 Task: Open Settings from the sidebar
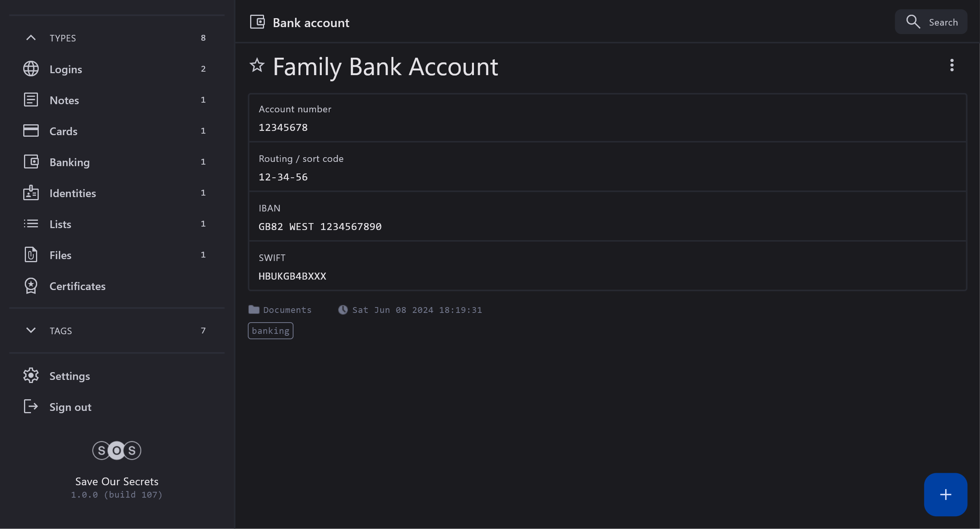[70, 376]
